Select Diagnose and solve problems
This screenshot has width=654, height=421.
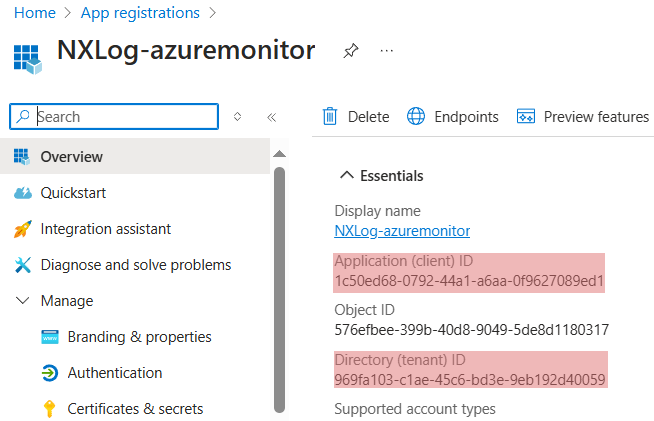(x=135, y=265)
